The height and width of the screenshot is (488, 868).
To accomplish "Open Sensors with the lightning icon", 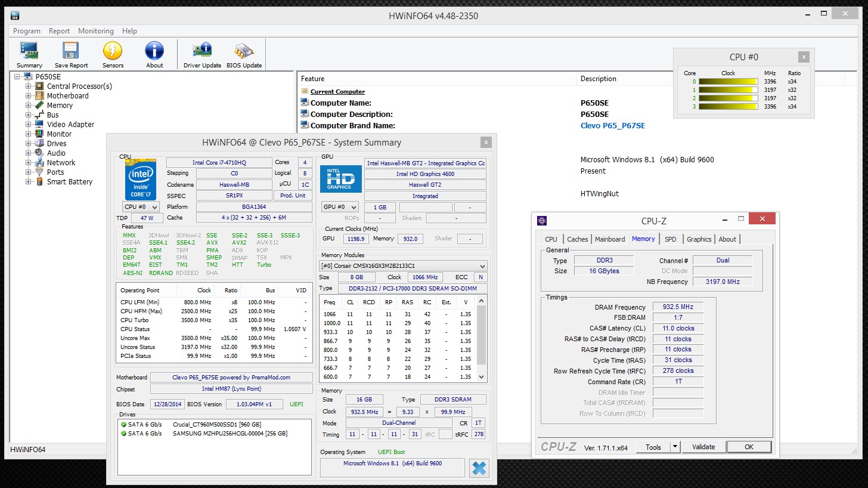I will [113, 55].
